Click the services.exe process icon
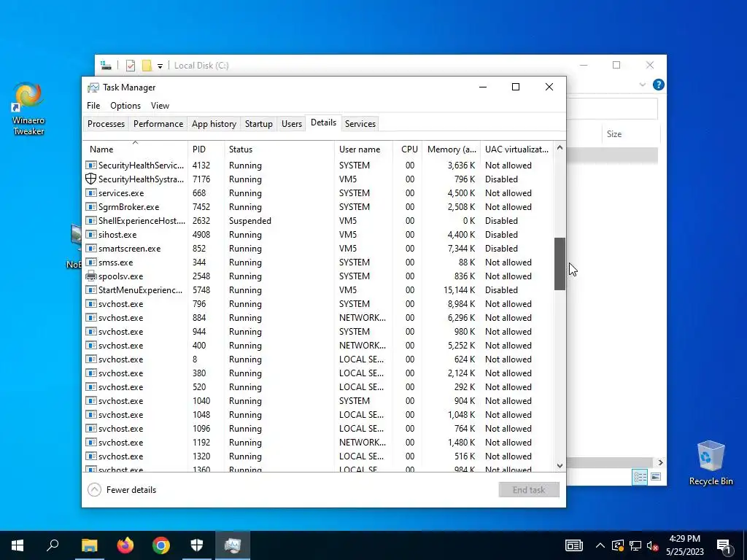Screen dimensions: 747x560 click(90, 192)
